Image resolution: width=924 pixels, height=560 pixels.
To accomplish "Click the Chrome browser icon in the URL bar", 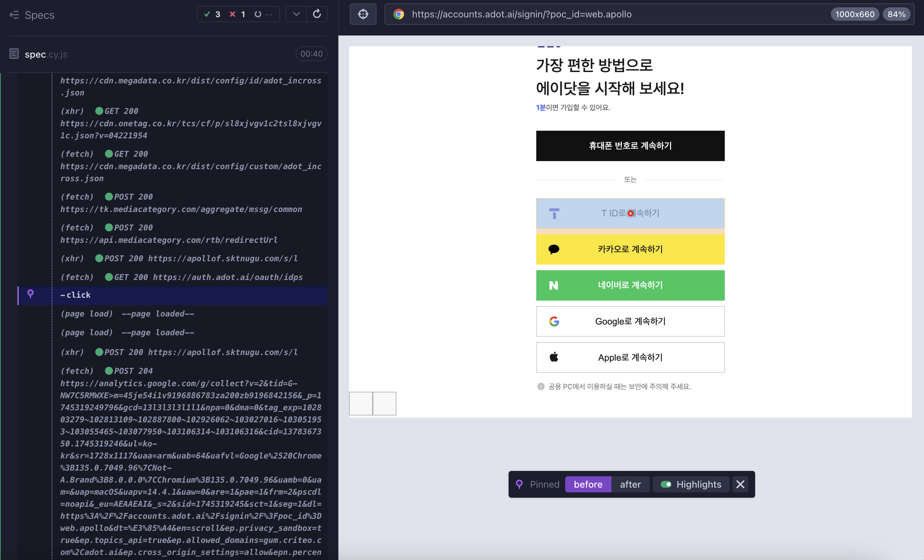I will 399,14.
